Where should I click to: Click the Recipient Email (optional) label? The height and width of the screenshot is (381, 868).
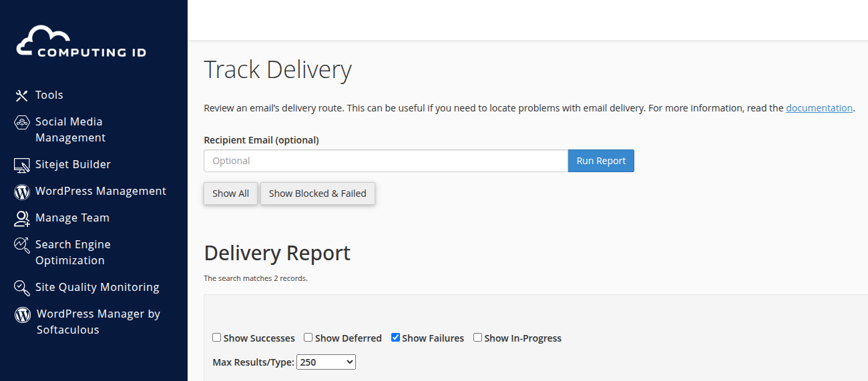click(261, 140)
